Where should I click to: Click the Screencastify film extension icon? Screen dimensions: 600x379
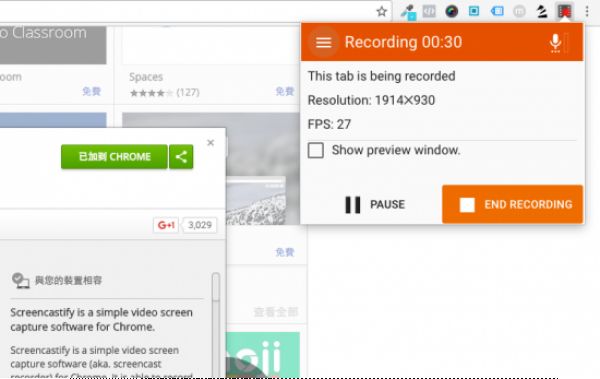[x=564, y=11]
